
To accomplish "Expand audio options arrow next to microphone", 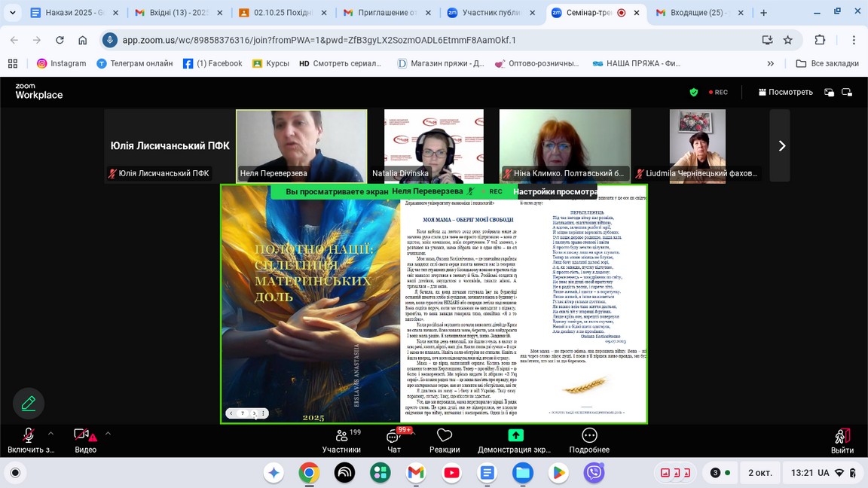I will click(x=51, y=433).
